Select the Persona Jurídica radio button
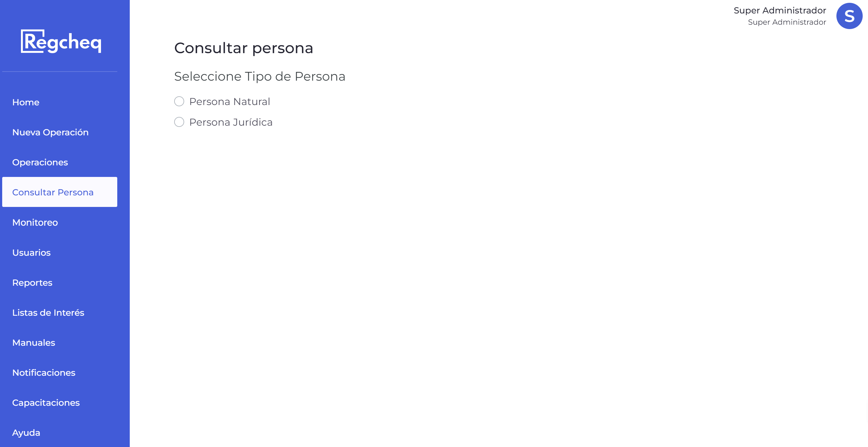Screen dimensions: 868x447 pyautogui.click(x=179, y=122)
